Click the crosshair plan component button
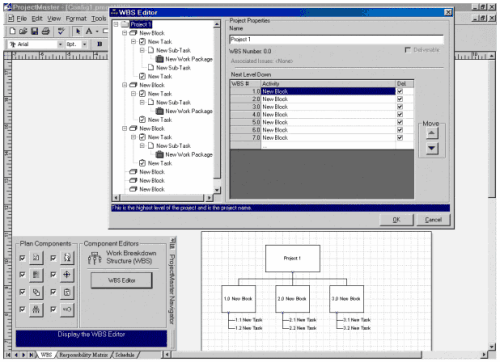 (x=67, y=275)
